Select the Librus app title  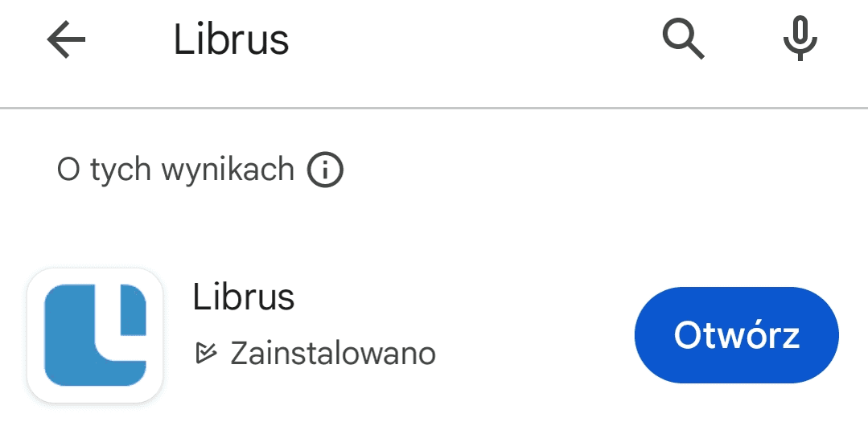point(244,297)
